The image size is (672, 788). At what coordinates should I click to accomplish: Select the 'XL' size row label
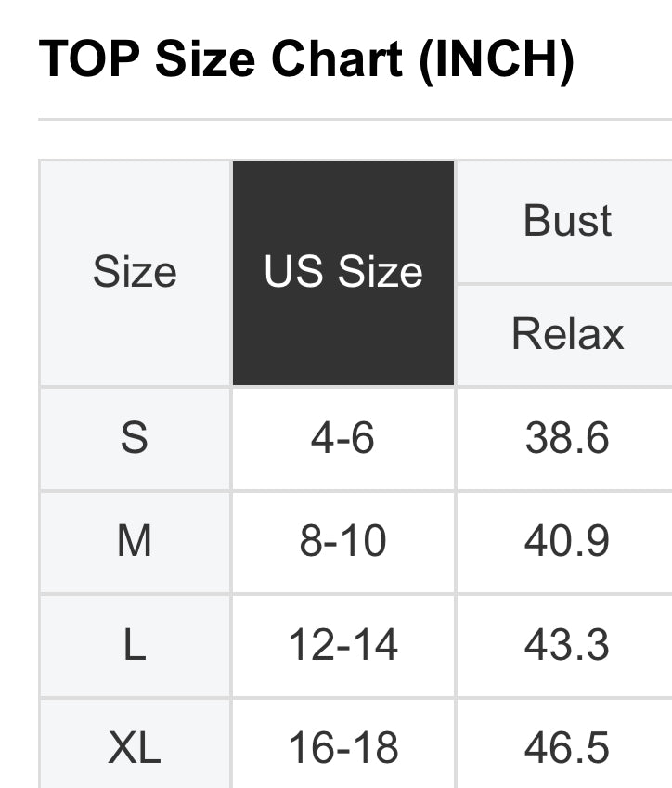pyautogui.click(x=135, y=747)
